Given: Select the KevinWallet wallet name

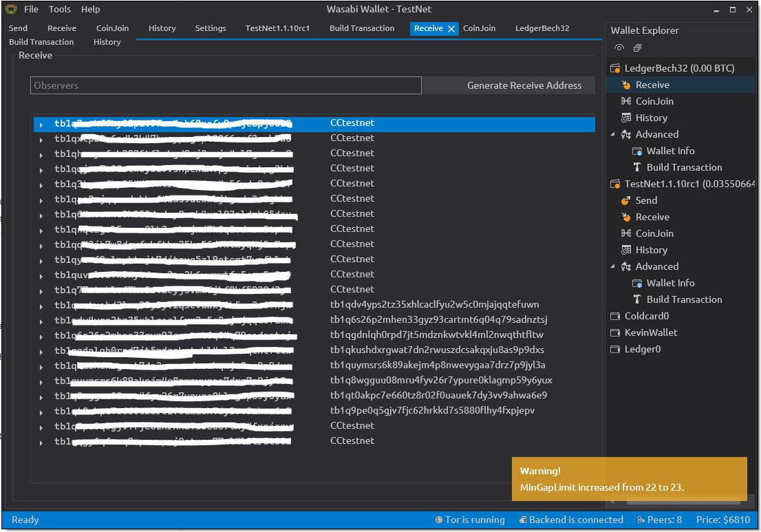Looking at the screenshot, I should 651,332.
